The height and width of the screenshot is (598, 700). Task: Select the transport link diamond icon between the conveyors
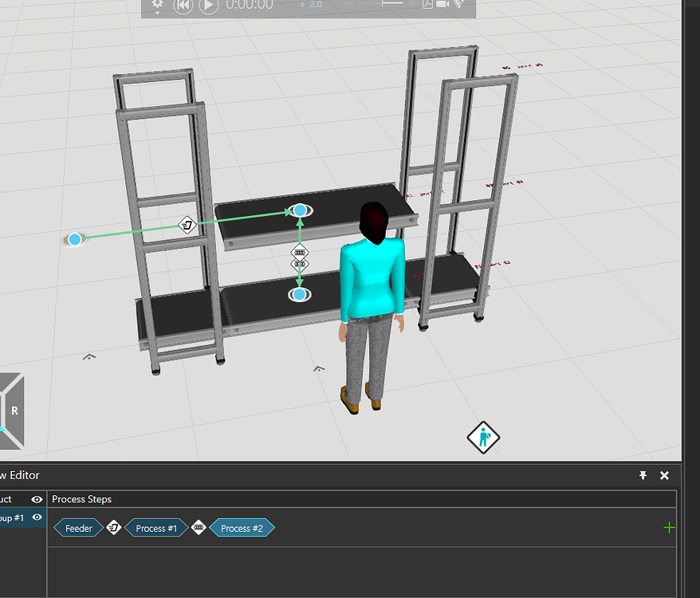click(299, 252)
